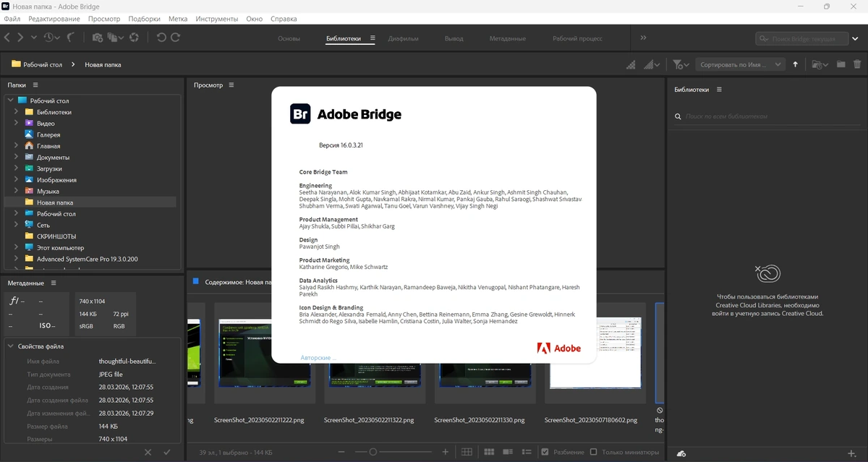Viewport: 868px width, 462px height.
Task: Switch to the Основы workspace tab
Action: pos(289,38)
